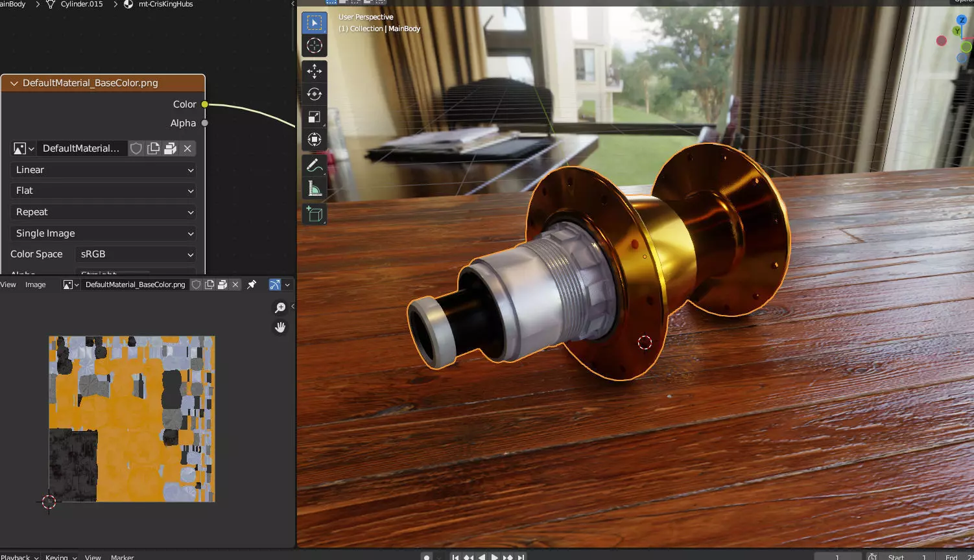Toggle fake user shield on the texture node

click(136, 148)
